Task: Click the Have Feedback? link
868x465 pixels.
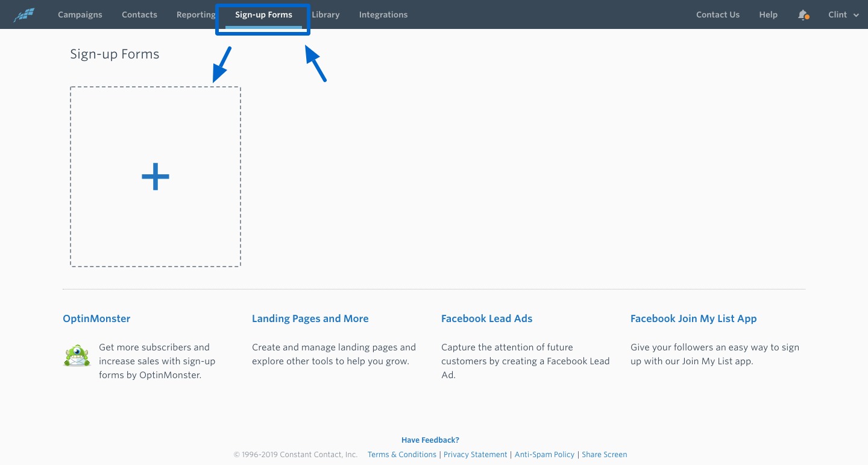Action: [430, 440]
